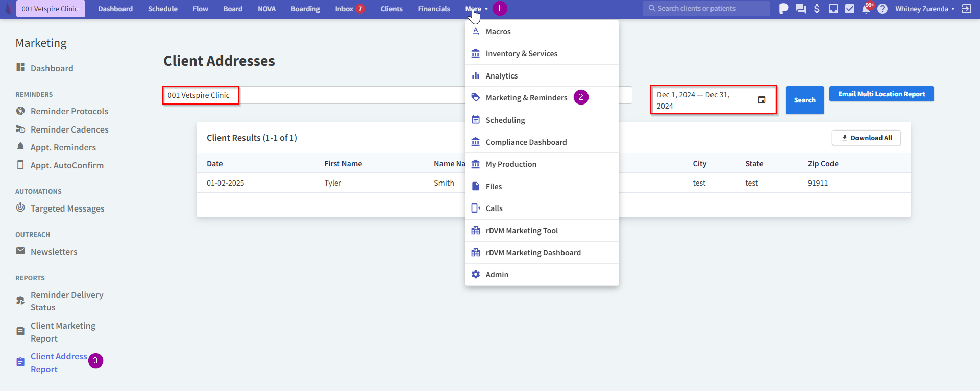Click the inbox tray icon in header
Image resolution: width=980 pixels, height=391 pixels.
tap(834, 9)
